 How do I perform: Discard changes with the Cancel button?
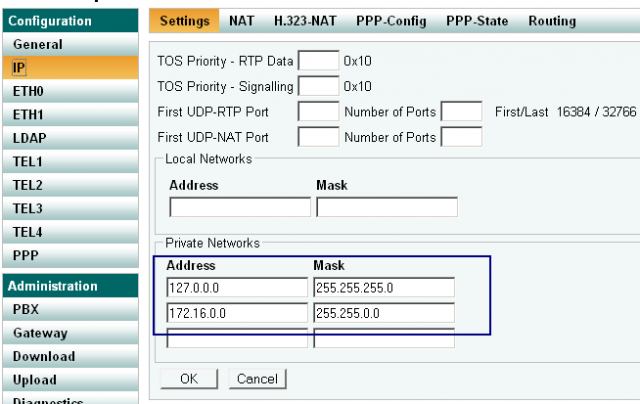point(258,379)
